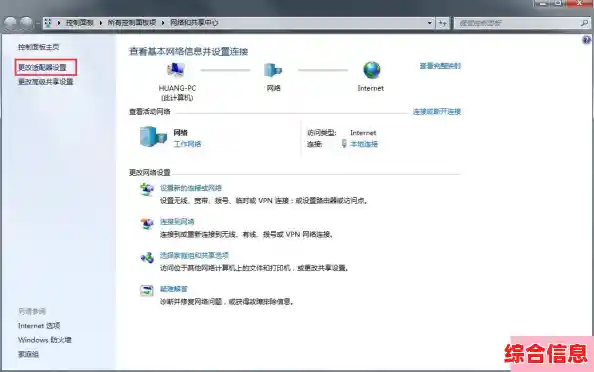Click the refresh button beside address bar
This screenshot has width=594, height=372.
pos(442,23)
